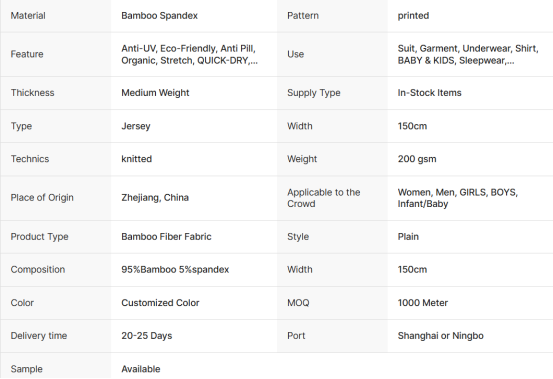Click the Available sample value

141,369
